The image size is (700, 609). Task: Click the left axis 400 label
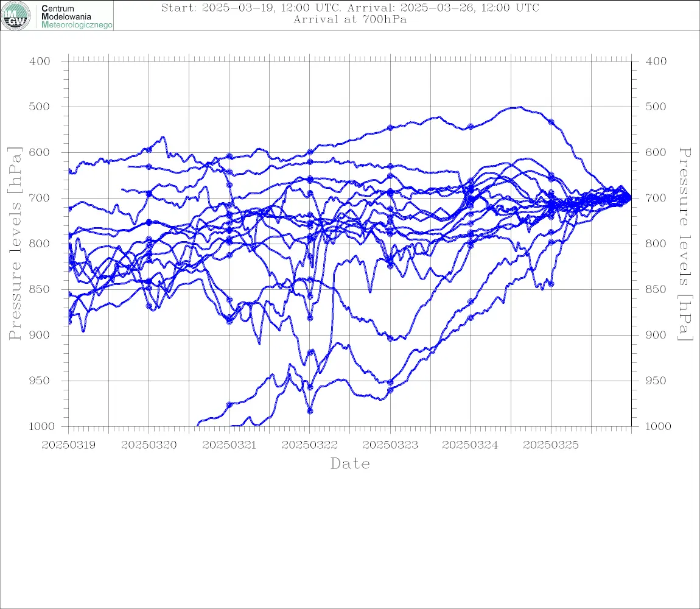40,62
